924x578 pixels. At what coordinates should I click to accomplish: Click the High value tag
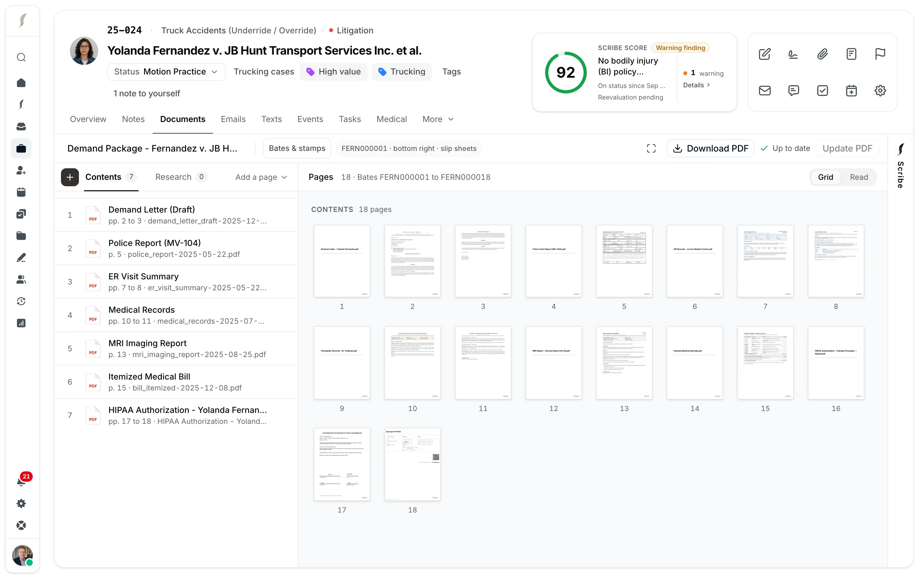(x=333, y=72)
